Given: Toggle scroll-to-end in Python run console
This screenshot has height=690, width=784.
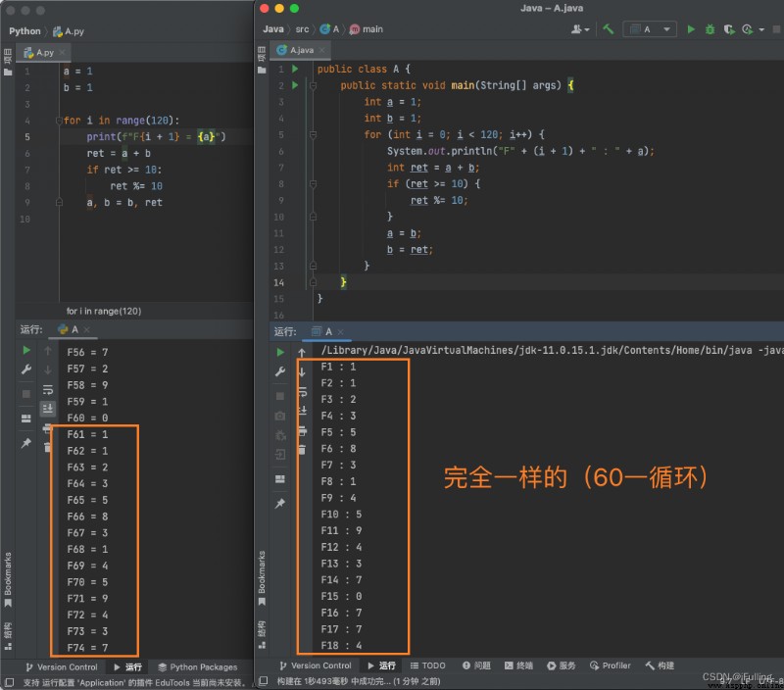Looking at the screenshot, I should pos(47,409).
